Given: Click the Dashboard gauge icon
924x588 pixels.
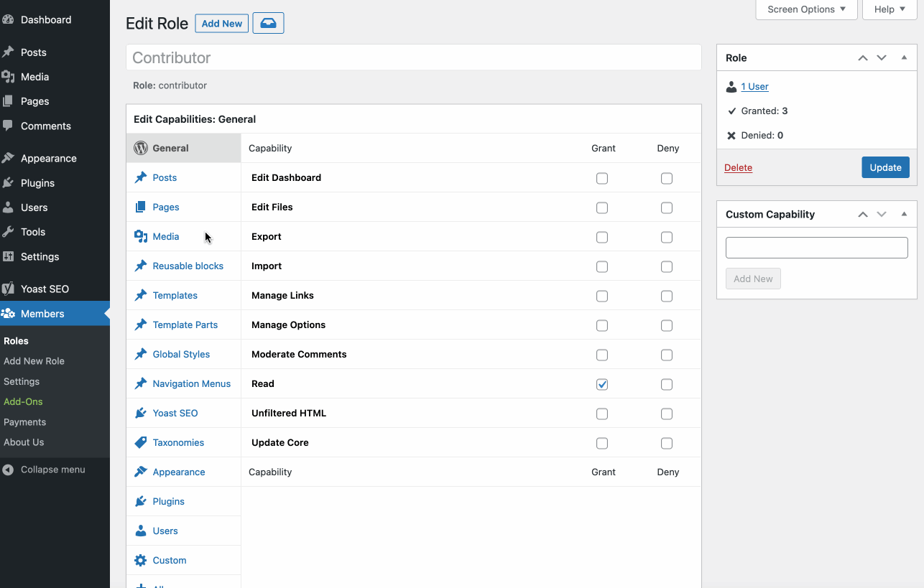Looking at the screenshot, I should (8, 20).
